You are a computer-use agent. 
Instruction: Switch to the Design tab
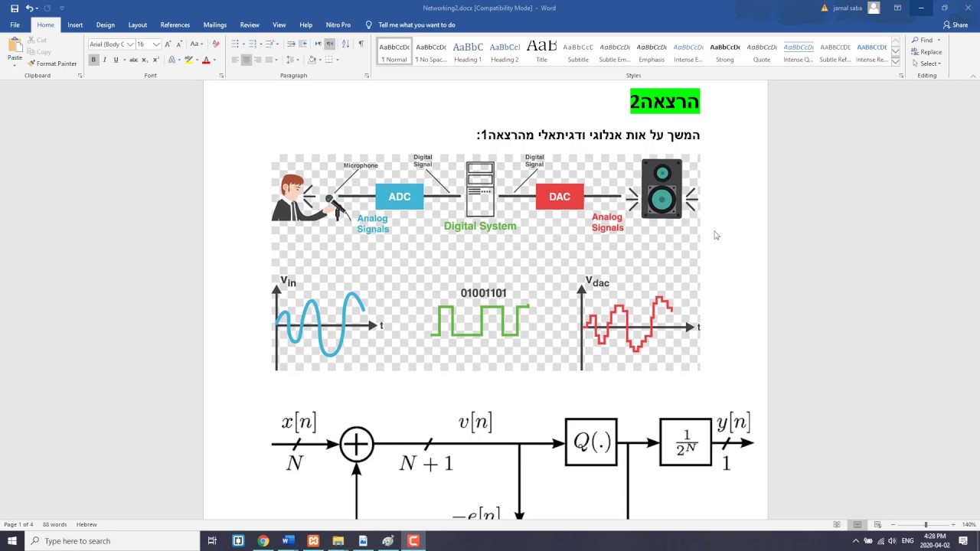click(106, 24)
